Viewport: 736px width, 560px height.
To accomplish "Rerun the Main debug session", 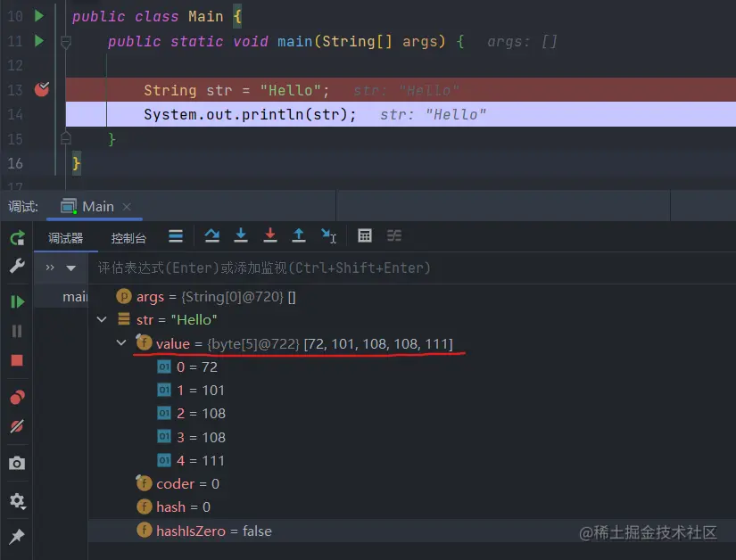I will (17, 238).
